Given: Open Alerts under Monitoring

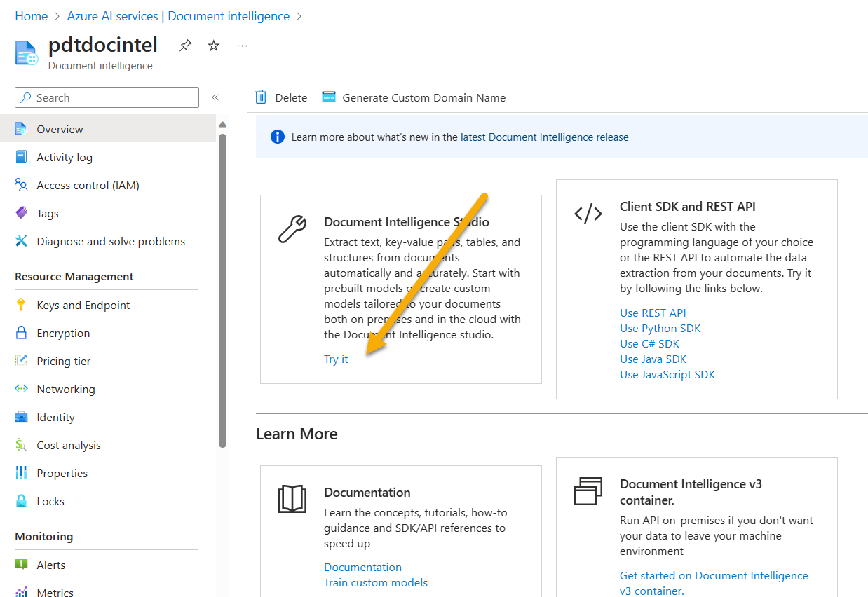Looking at the screenshot, I should point(50,565).
